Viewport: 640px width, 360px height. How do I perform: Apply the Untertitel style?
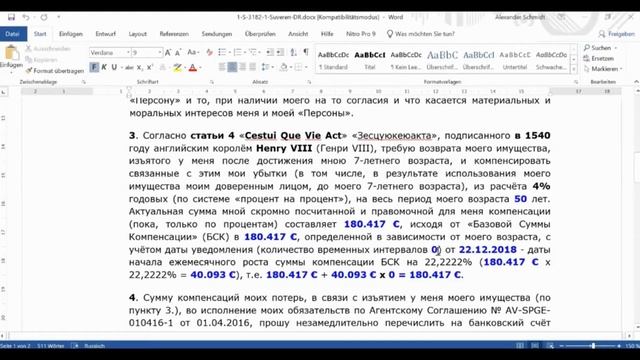click(515, 59)
